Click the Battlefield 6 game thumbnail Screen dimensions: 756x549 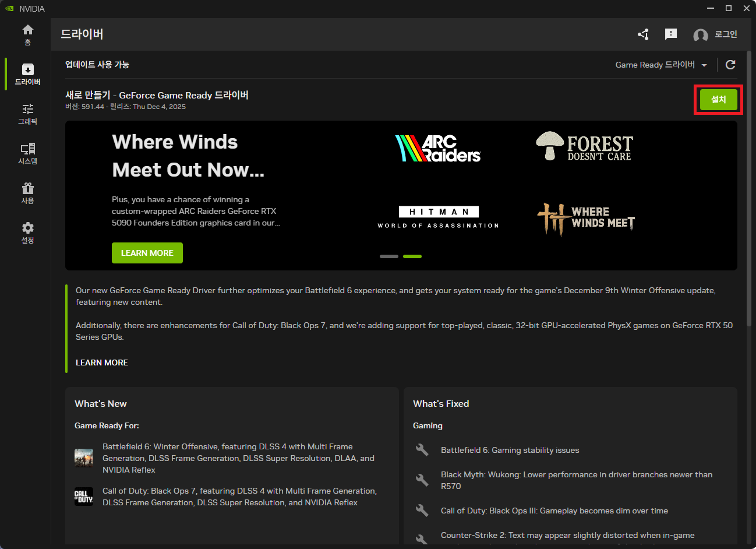[x=84, y=458]
